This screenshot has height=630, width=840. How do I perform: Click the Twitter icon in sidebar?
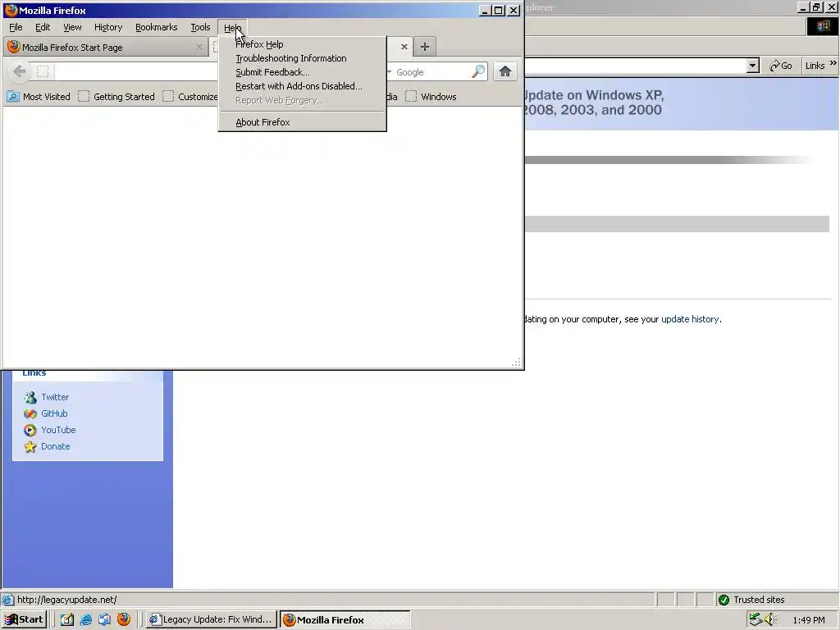click(x=30, y=398)
